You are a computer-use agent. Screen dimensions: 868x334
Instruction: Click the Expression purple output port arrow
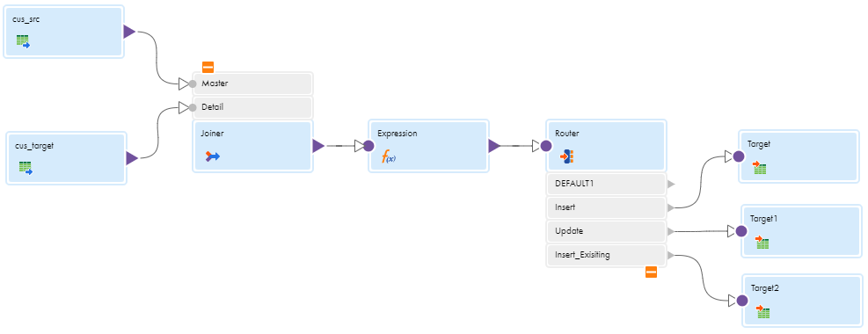(x=493, y=146)
